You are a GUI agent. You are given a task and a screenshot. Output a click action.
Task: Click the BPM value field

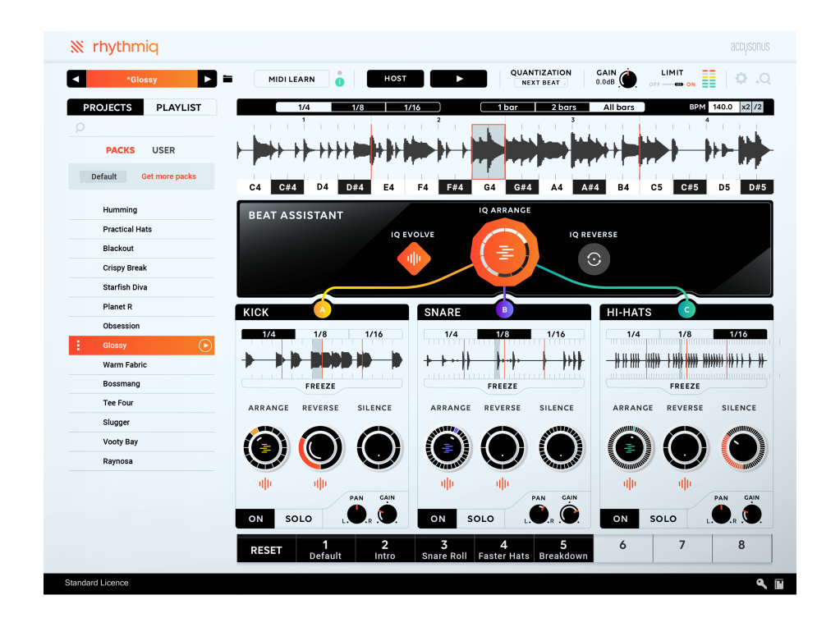723,108
